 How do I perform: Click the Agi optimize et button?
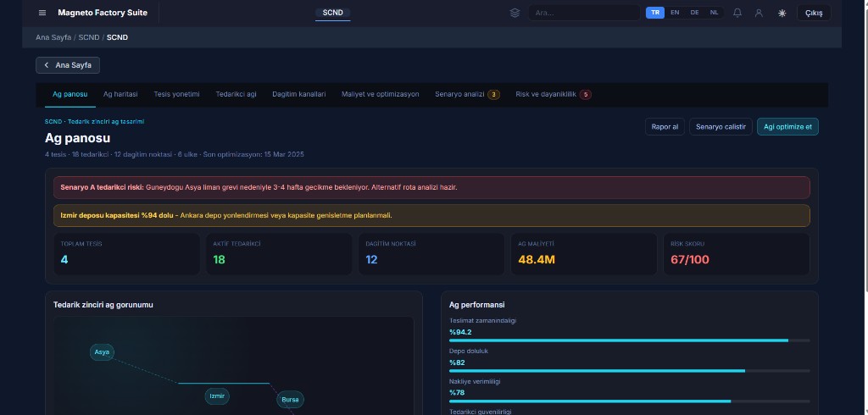click(x=787, y=126)
